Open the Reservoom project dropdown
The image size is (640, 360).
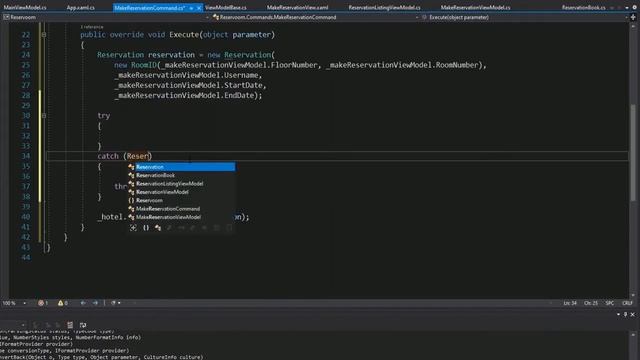click(207, 18)
